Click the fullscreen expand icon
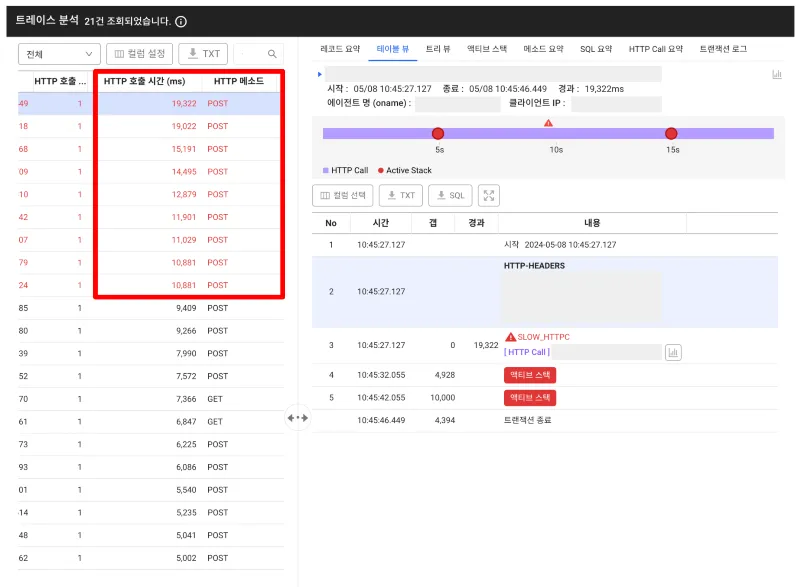Viewport: 800px width, 587px height. pyautogui.click(x=489, y=195)
